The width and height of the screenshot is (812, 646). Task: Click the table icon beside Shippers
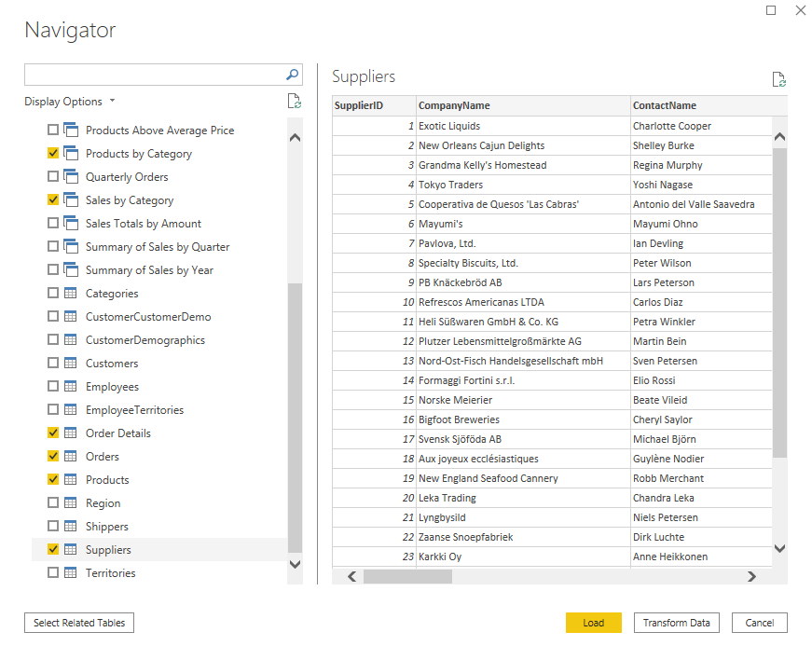71,526
